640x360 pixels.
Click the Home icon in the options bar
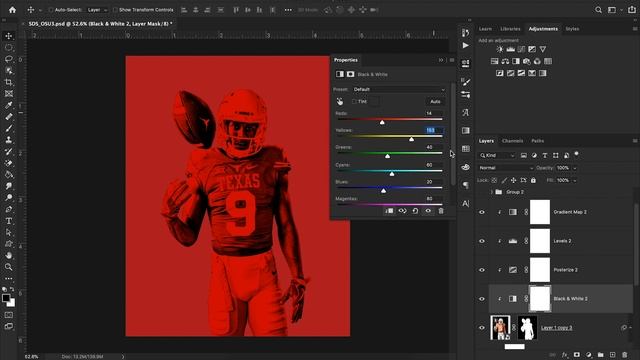click(x=13, y=9)
